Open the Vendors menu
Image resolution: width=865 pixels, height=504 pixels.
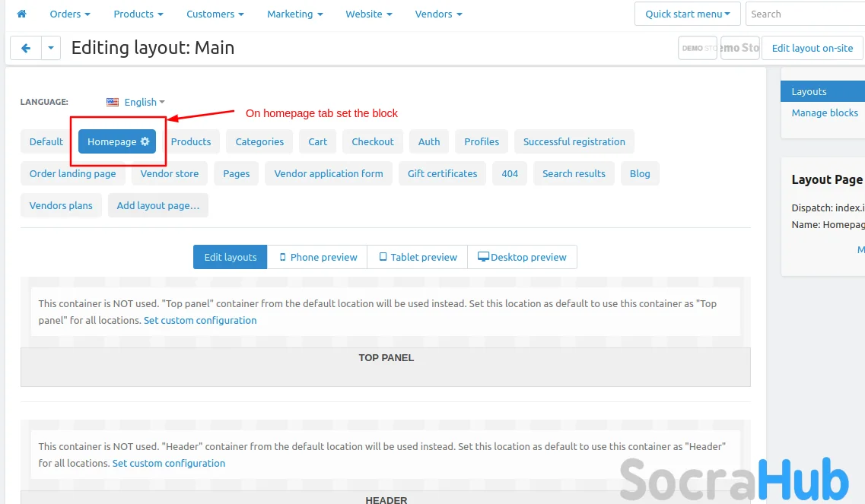[438, 14]
